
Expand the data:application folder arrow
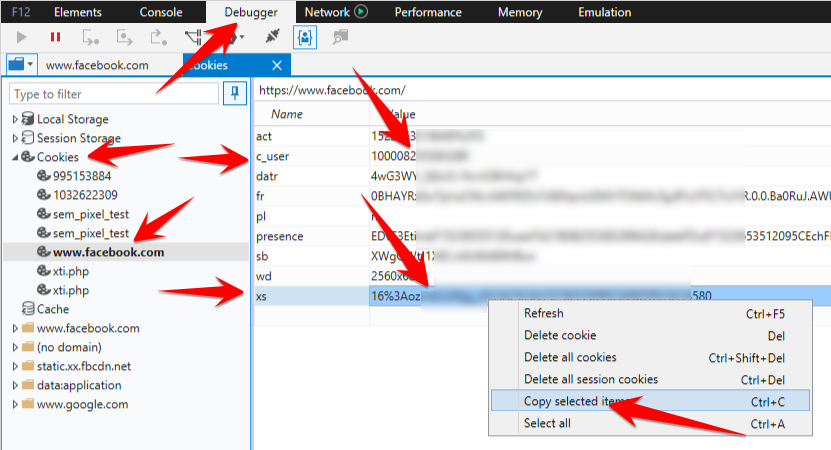[x=15, y=385]
